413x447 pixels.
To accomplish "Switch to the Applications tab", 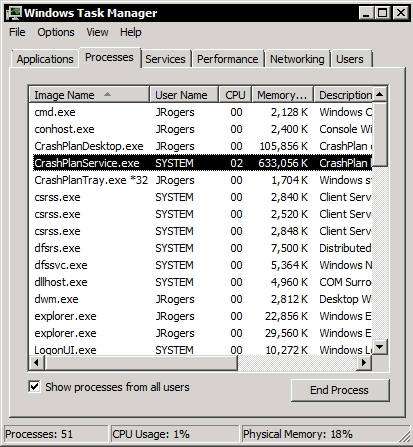I will 45,59.
